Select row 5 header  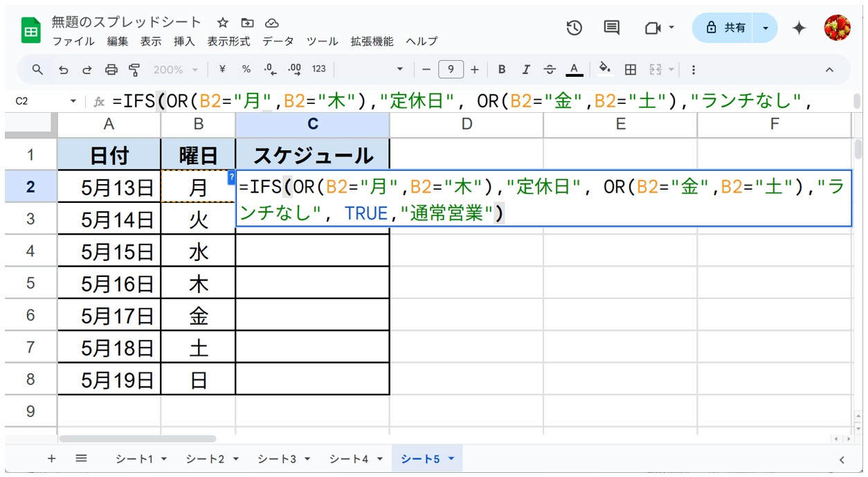point(30,283)
